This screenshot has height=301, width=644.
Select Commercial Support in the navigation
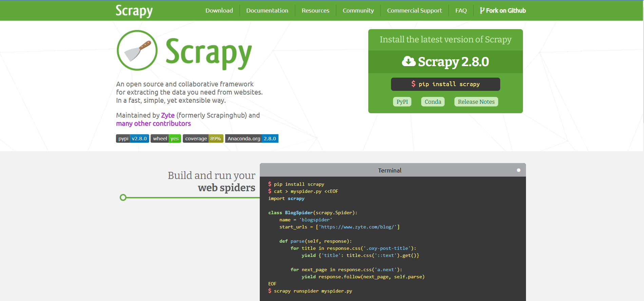point(414,11)
